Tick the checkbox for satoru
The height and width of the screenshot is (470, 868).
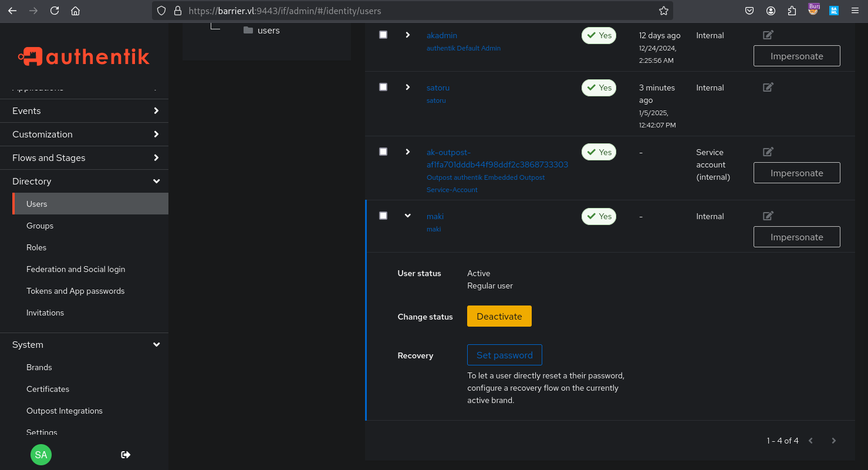[383, 88]
